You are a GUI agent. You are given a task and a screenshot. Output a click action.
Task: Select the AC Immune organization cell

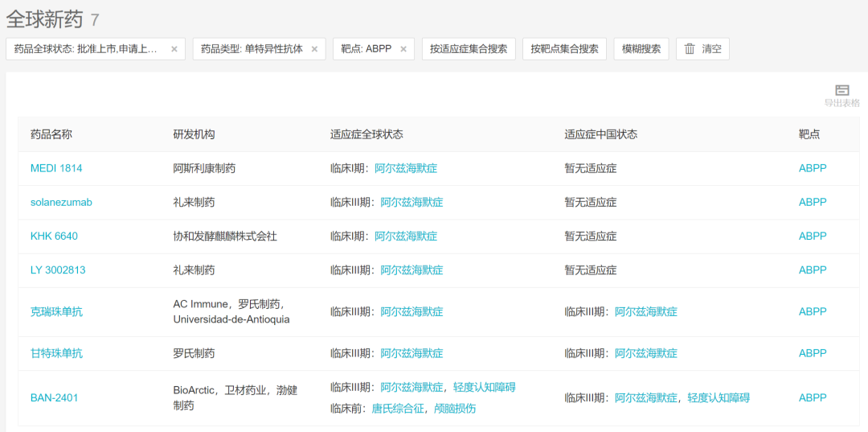click(231, 312)
